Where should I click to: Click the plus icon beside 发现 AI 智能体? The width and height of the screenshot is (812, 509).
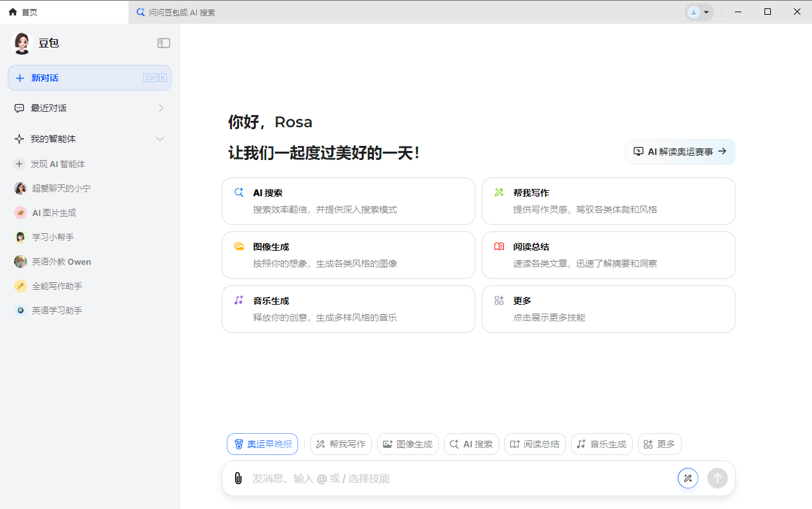pyautogui.click(x=19, y=164)
